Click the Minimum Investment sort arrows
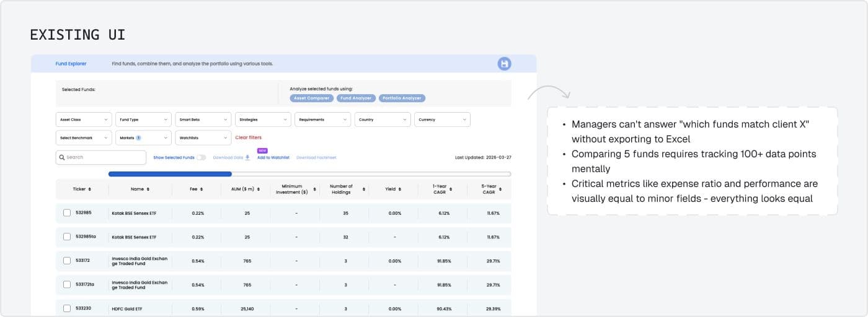Screen dimensions: 868x317 [314, 189]
